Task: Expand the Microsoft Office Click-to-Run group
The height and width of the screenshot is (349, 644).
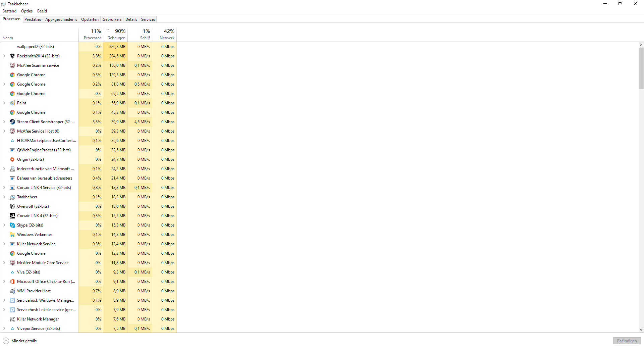Action: point(4,282)
